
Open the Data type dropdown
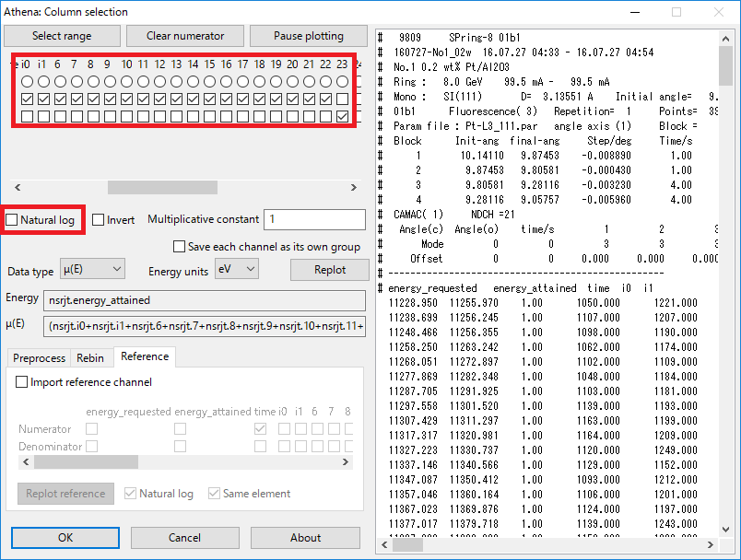(x=92, y=269)
